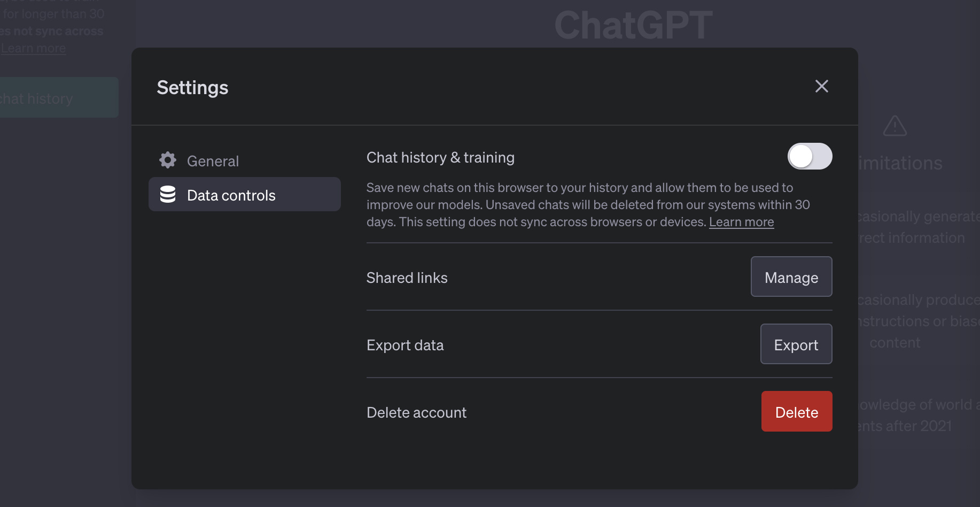Click the Shared links label
Viewport: 980px width, 507px height.
coord(407,278)
